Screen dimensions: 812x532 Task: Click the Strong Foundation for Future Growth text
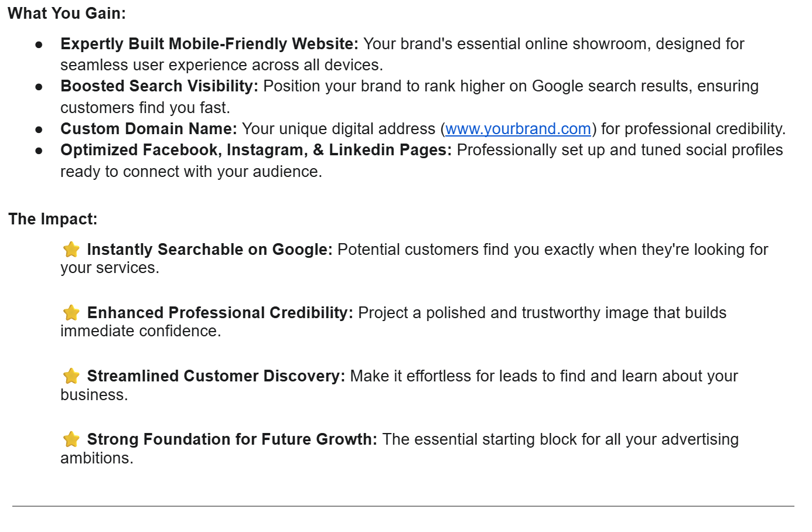point(232,439)
